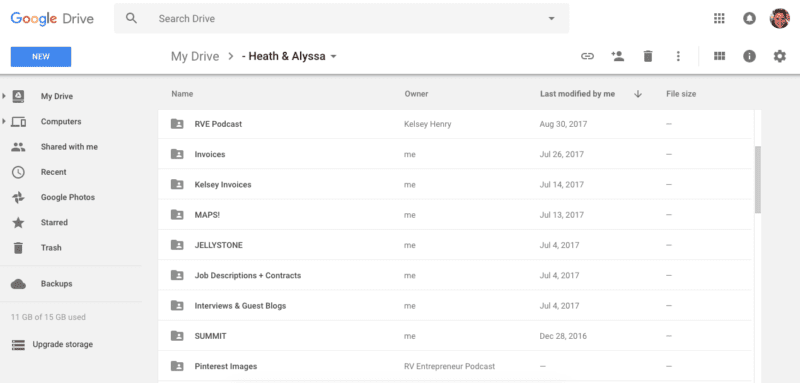Image resolution: width=800 pixels, height=383 pixels.
Task: Click the Job Descriptions + Contracts folder icon
Action: (x=177, y=275)
